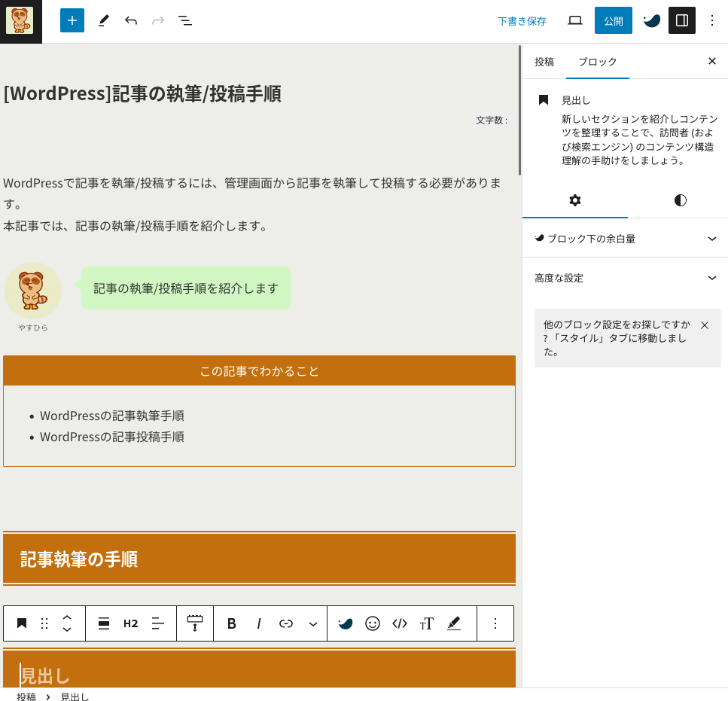
Task: Open more rich text options chevron
Action: point(313,623)
